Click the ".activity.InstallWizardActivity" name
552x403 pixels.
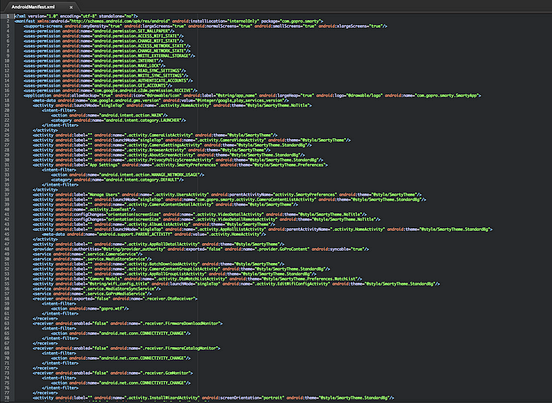pyautogui.click(x=163, y=398)
